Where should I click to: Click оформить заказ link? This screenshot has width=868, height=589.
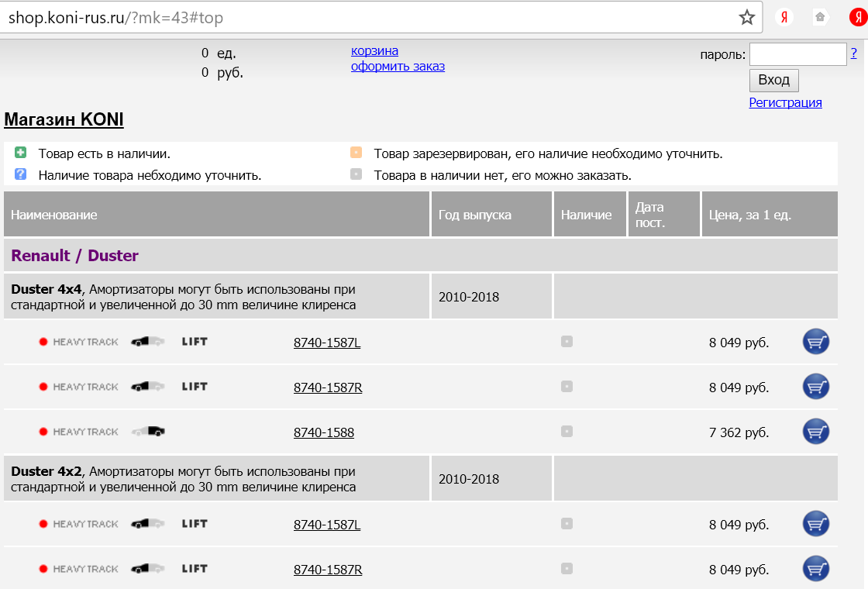[398, 67]
